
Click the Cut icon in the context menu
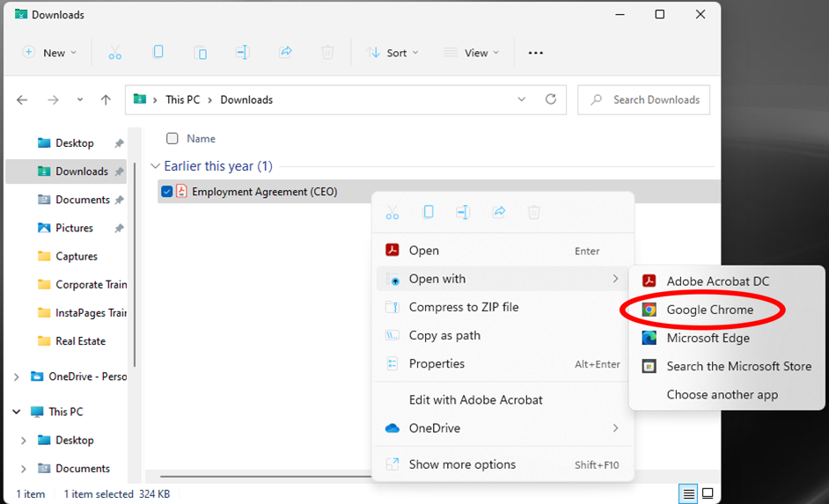[392, 212]
